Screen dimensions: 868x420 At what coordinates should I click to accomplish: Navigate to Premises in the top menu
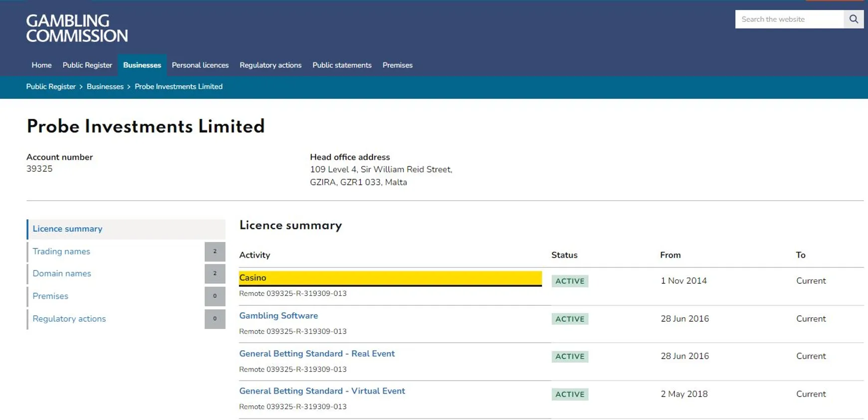(398, 65)
